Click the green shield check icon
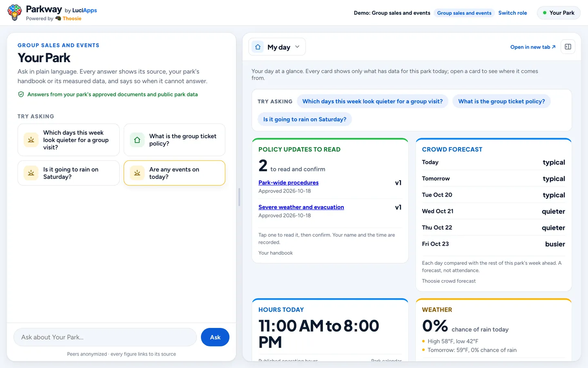Viewport: 588px width, 368px height. coord(21,94)
